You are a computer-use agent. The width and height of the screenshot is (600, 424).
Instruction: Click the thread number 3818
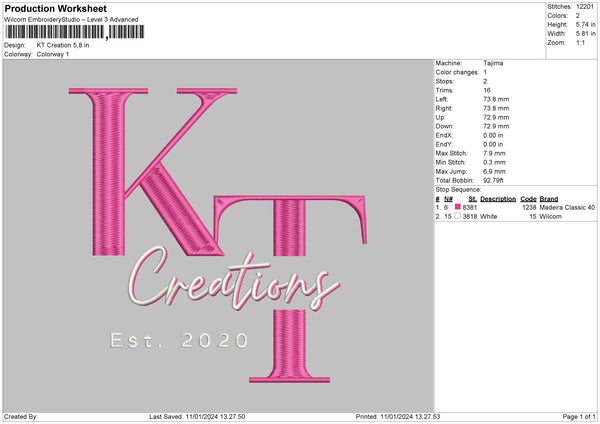point(470,217)
